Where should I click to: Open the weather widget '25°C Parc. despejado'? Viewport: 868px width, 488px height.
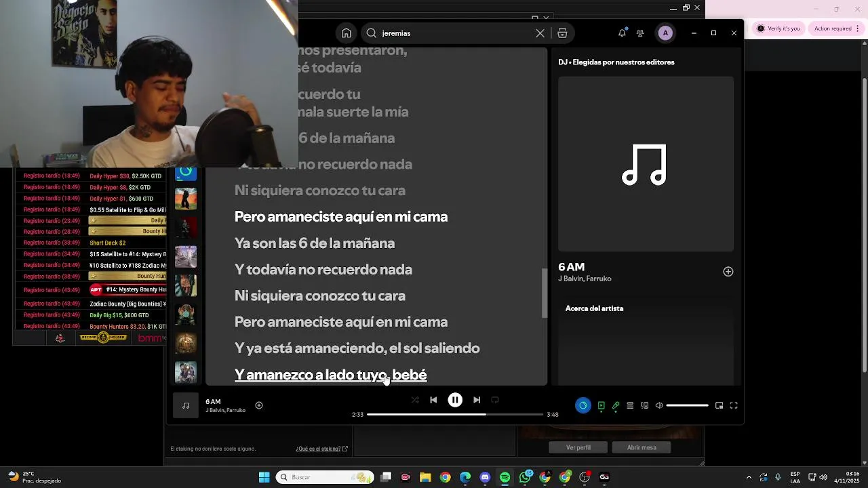pyautogui.click(x=34, y=477)
